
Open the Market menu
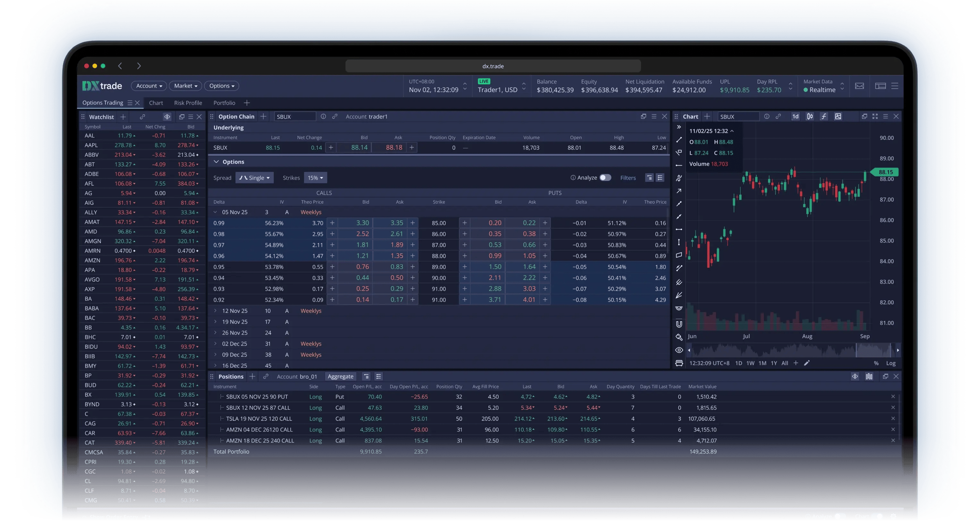click(185, 86)
